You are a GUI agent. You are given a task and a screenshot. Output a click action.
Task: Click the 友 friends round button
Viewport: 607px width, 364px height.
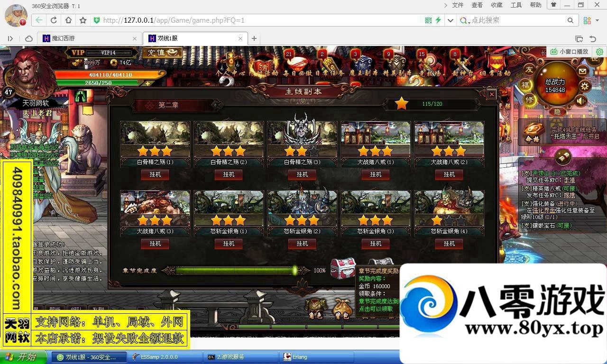pyautogui.click(x=529, y=70)
